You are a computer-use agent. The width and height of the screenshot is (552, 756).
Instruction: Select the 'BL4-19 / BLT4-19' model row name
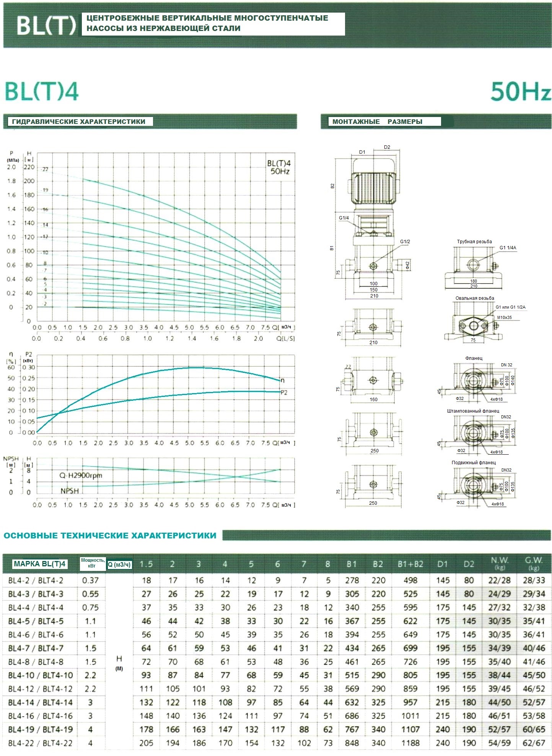click(x=40, y=730)
